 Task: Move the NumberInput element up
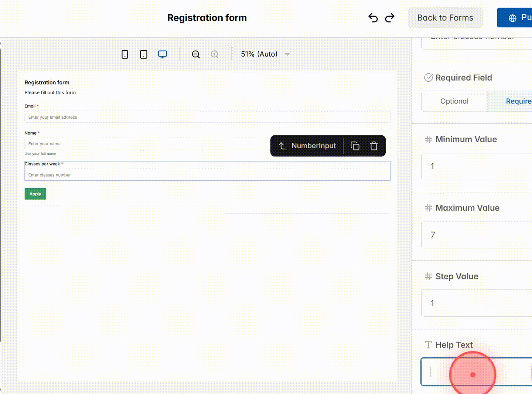tap(282, 146)
